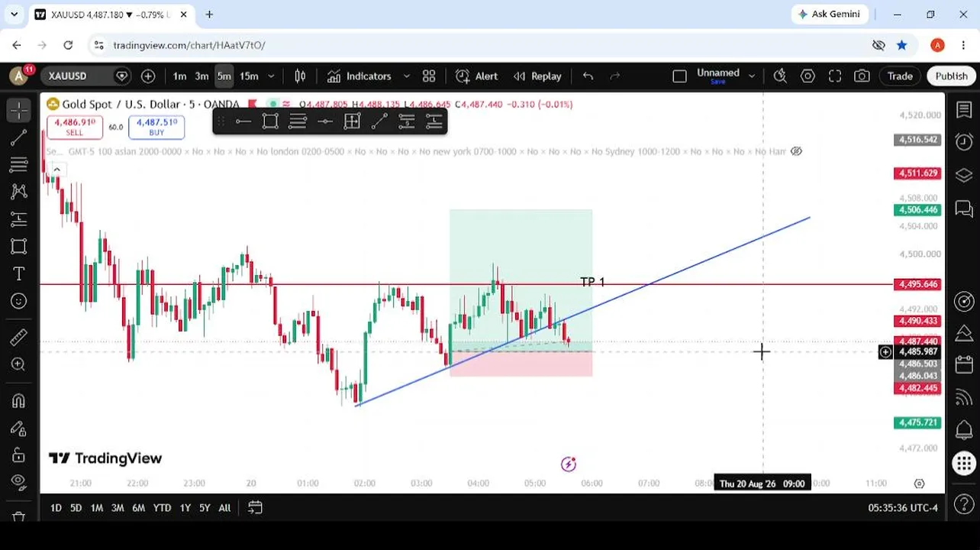Screen dimensions: 980x550
Task: Open the patterns tool in the left sidebar
Action: [x=19, y=192]
